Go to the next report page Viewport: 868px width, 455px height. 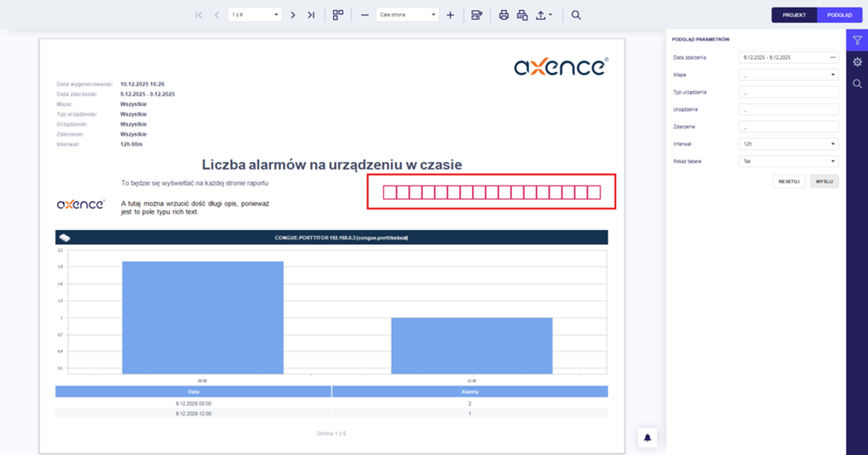(x=293, y=15)
